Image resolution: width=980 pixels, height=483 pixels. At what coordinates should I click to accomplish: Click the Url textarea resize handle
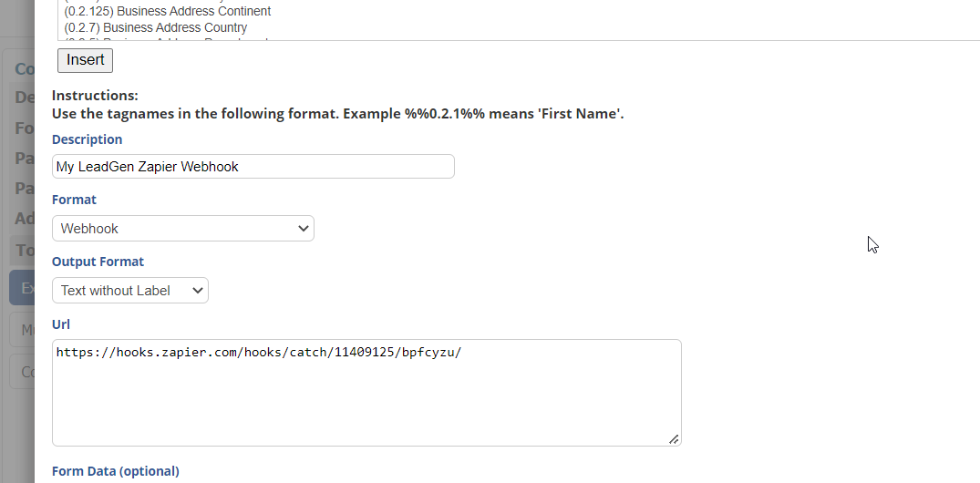(x=674, y=439)
